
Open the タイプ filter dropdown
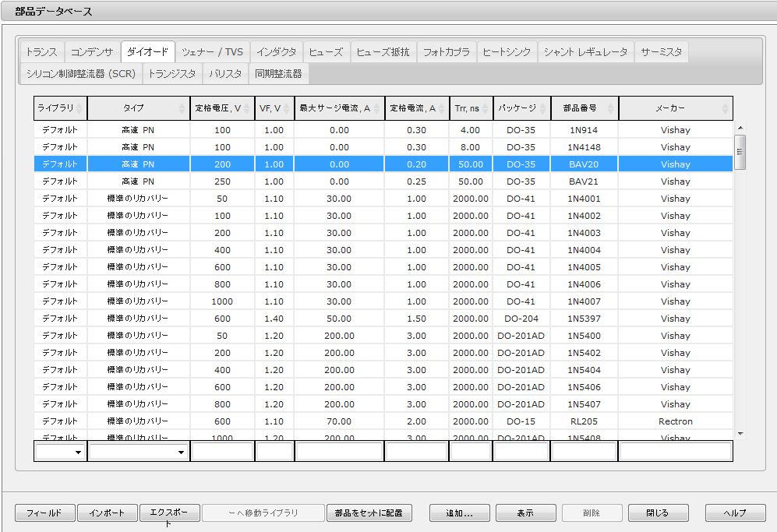point(181,453)
